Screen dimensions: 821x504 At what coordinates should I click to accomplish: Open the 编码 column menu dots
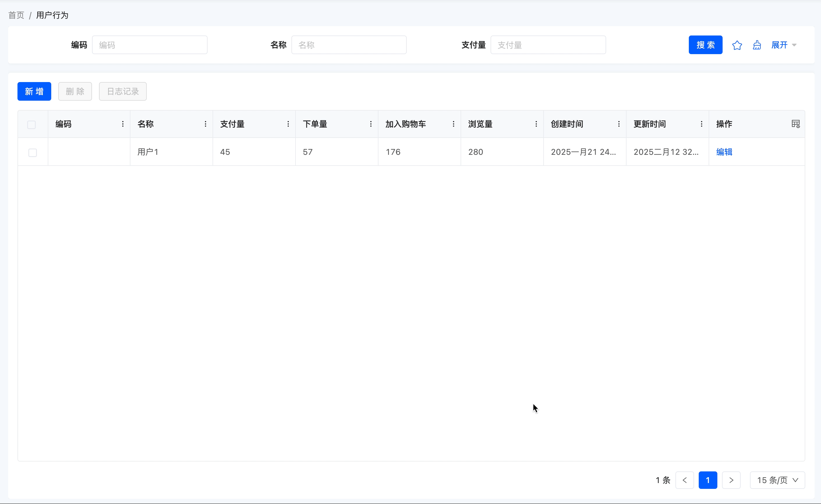pyautogui.click(x=123, y=124)
